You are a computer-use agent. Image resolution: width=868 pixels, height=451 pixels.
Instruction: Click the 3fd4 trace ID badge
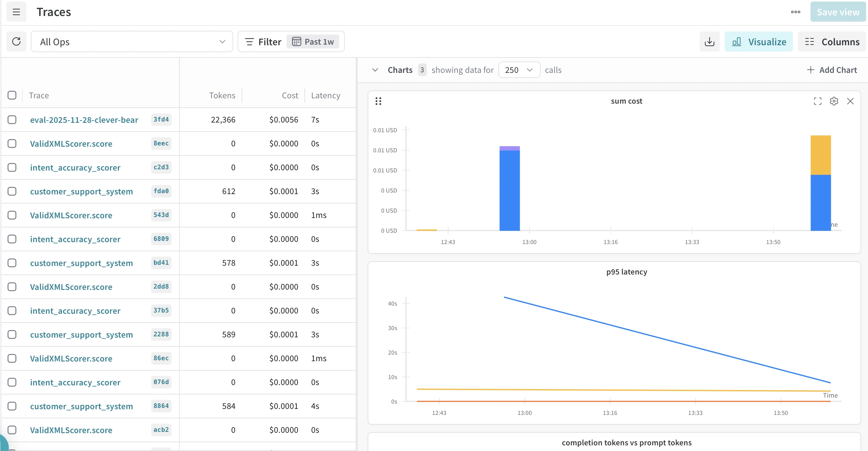click(x=161, y=120)
